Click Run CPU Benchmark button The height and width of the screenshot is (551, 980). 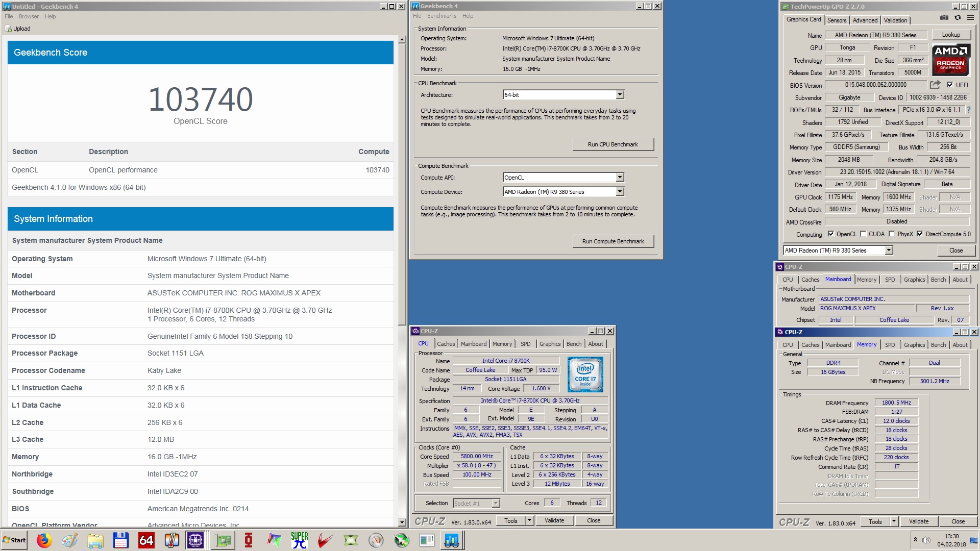point(612,144)
